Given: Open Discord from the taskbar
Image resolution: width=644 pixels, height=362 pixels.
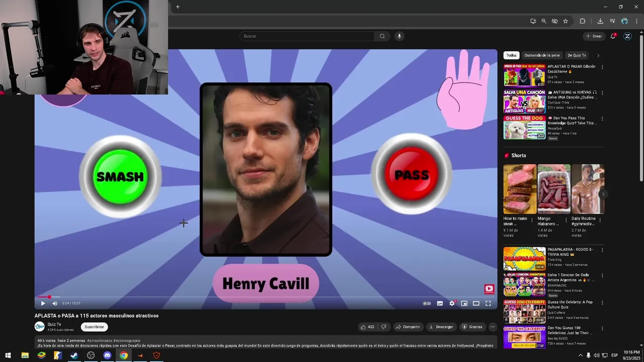Looking at the screenshot, I should (107, 355).
